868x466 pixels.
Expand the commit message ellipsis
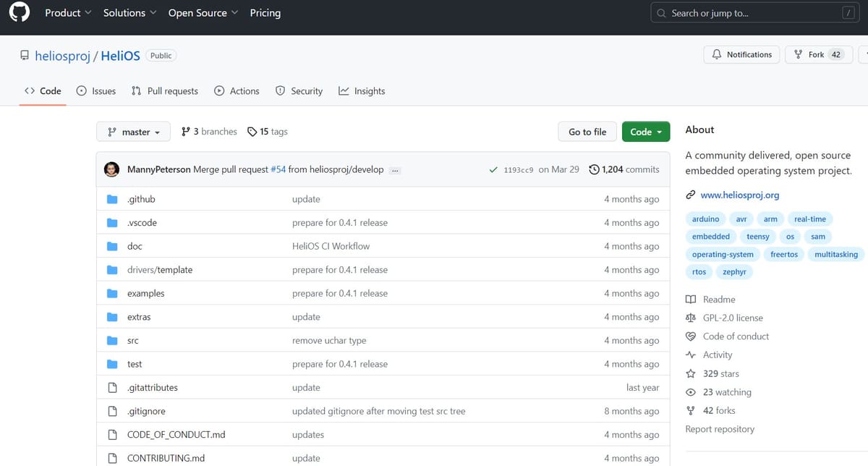(395, 170)
